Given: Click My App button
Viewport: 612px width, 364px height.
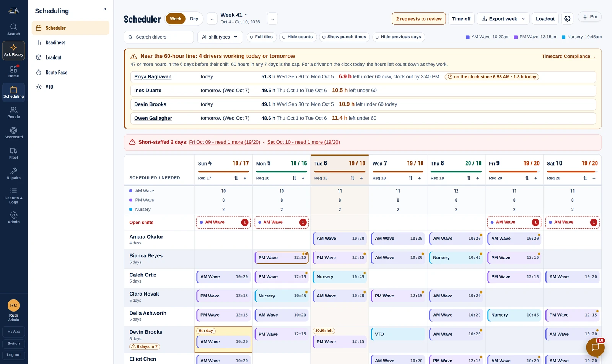Looking at the screenshot, I should click(14, 331).
